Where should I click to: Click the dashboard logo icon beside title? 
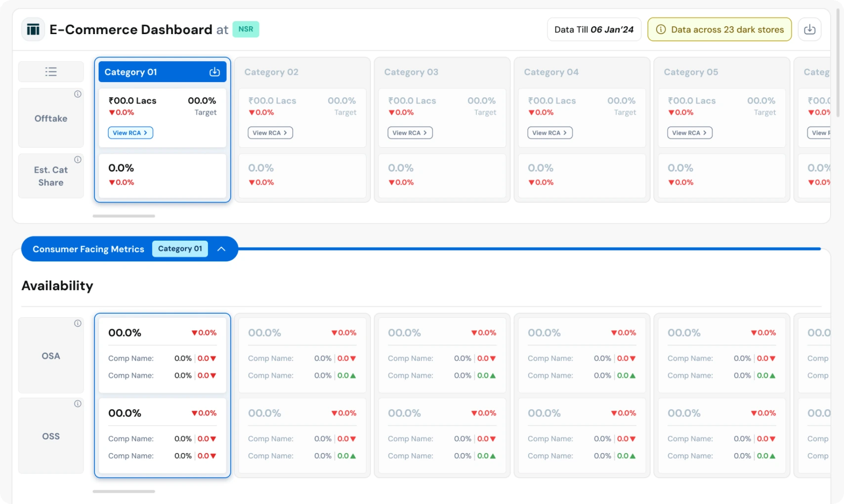(33, 30)
